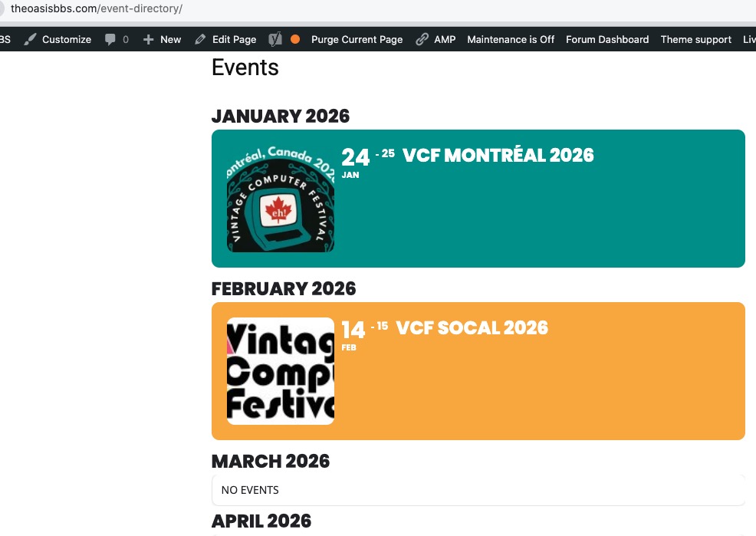Open the Forum Dashboard menu
This screenshot has width=756, height=536.
(606, 40)
